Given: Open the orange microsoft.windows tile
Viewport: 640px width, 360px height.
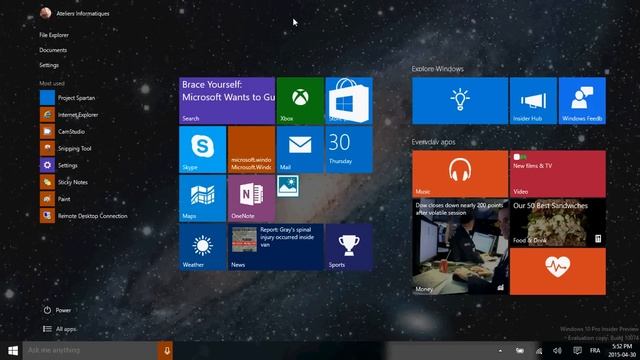Looking at the screenshot, I should (251, 149).
